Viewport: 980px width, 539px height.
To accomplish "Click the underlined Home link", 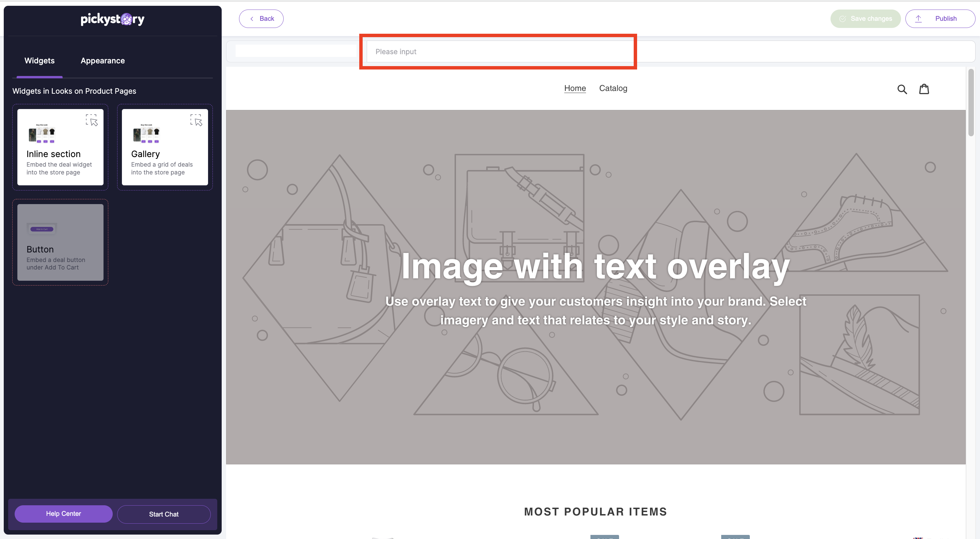I will click(575, 88).
